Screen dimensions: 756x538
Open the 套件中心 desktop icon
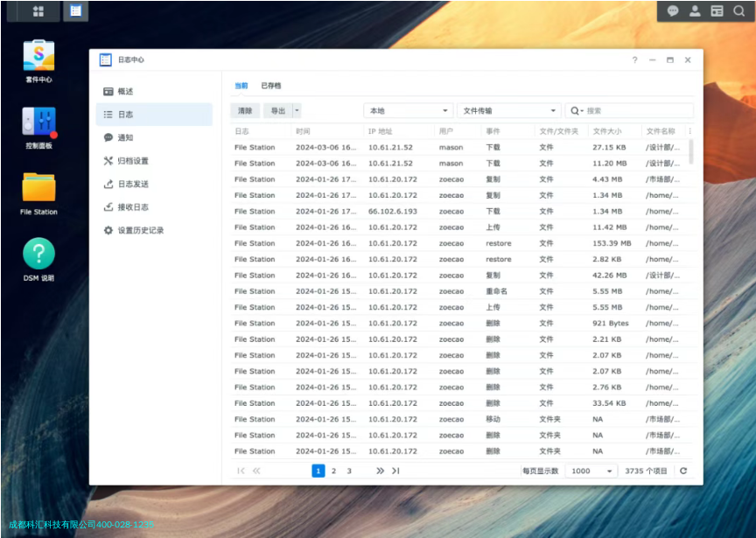pos(38,57)
